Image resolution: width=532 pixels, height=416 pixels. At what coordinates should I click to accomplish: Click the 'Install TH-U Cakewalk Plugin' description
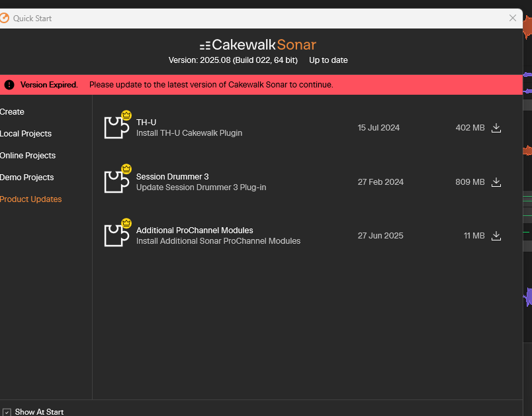point(189,132)
